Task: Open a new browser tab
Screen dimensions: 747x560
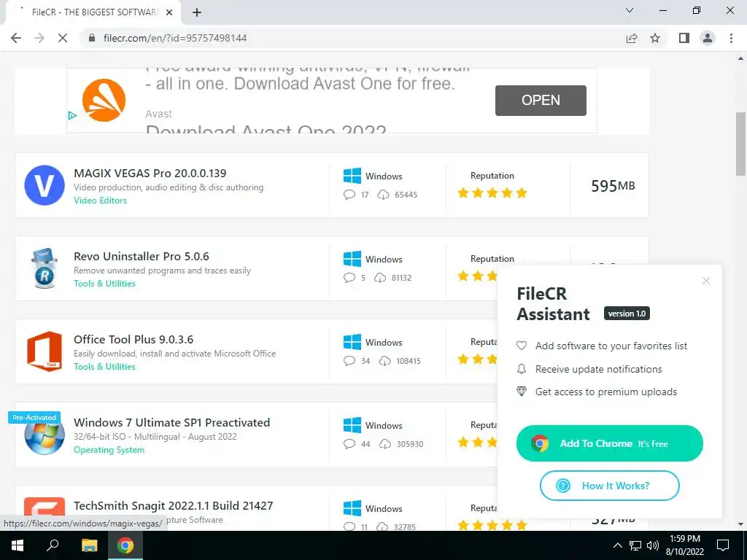Action: coord(197,12)
